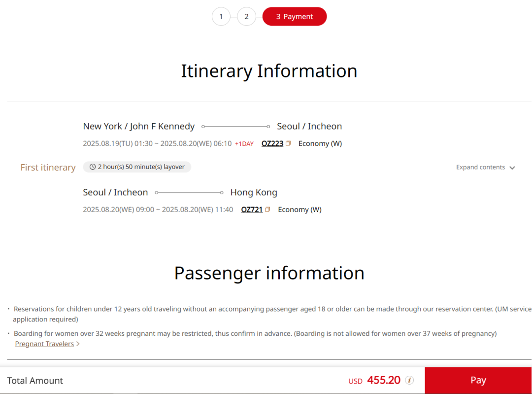This screenshot has width=532, height=394.
Task: Go back to step 2
Action: pyautogui.click(x=246, y=17)
